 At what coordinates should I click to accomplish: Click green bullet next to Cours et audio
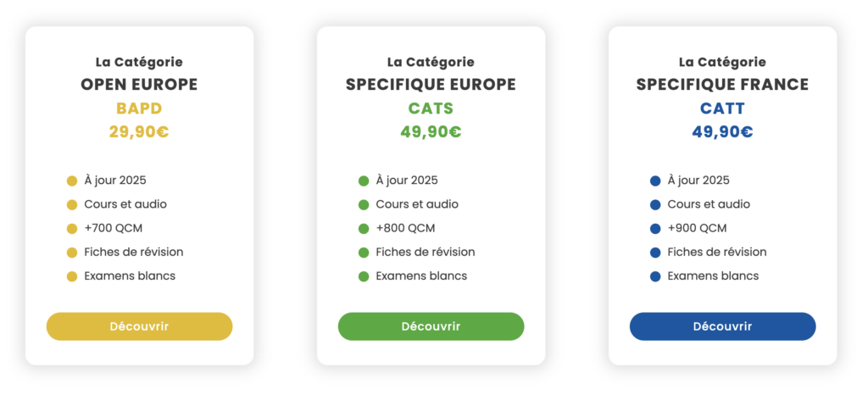[364, 205]
